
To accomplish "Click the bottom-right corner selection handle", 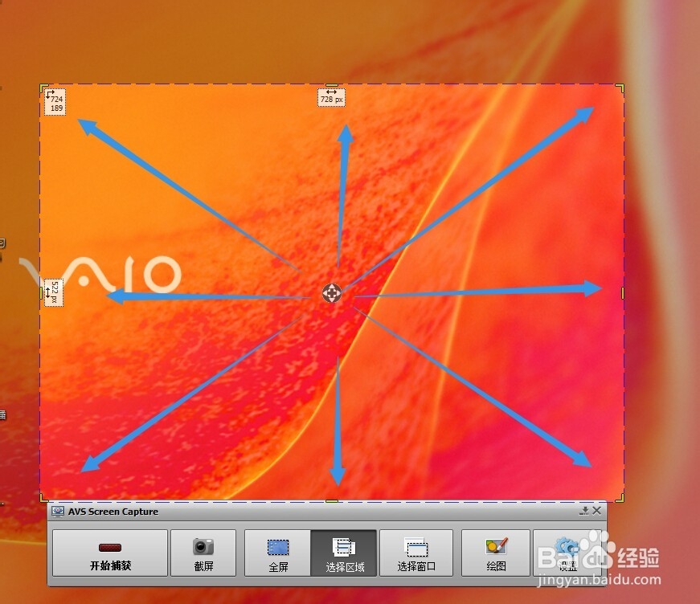I will [x=620, y=498].
